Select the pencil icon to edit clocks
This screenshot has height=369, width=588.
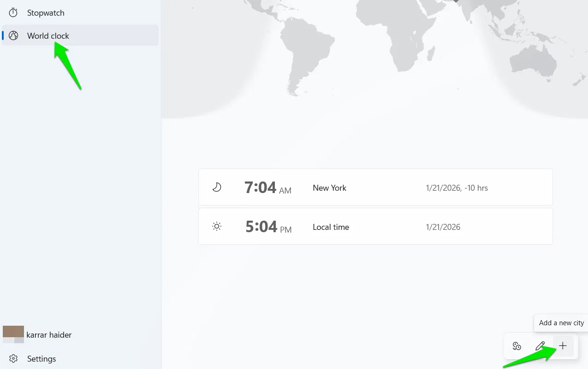540,346
